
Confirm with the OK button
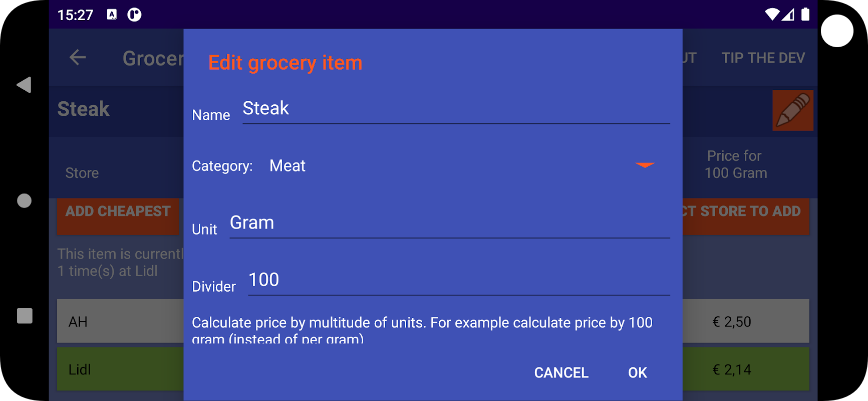[x=637, y=372]
